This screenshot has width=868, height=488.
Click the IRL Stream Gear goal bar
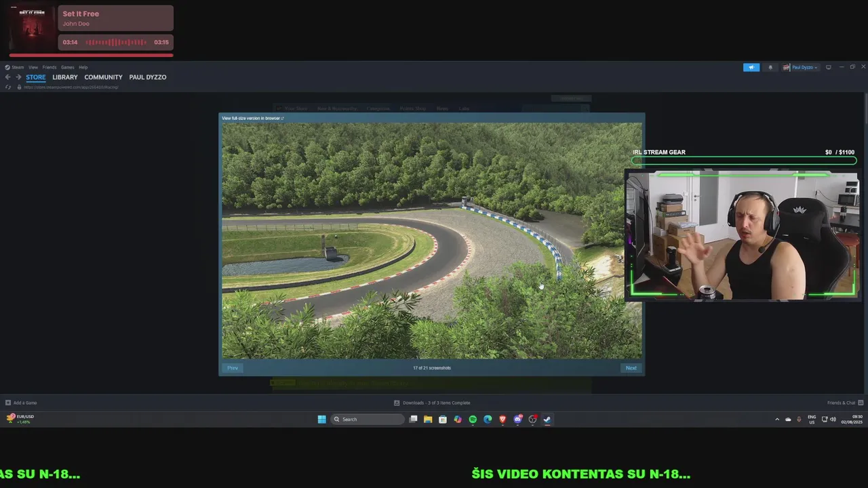(744, 161)
